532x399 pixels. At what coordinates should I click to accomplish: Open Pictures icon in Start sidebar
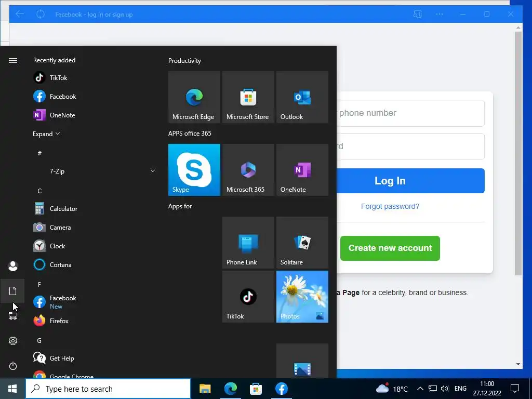click(13, 316)
